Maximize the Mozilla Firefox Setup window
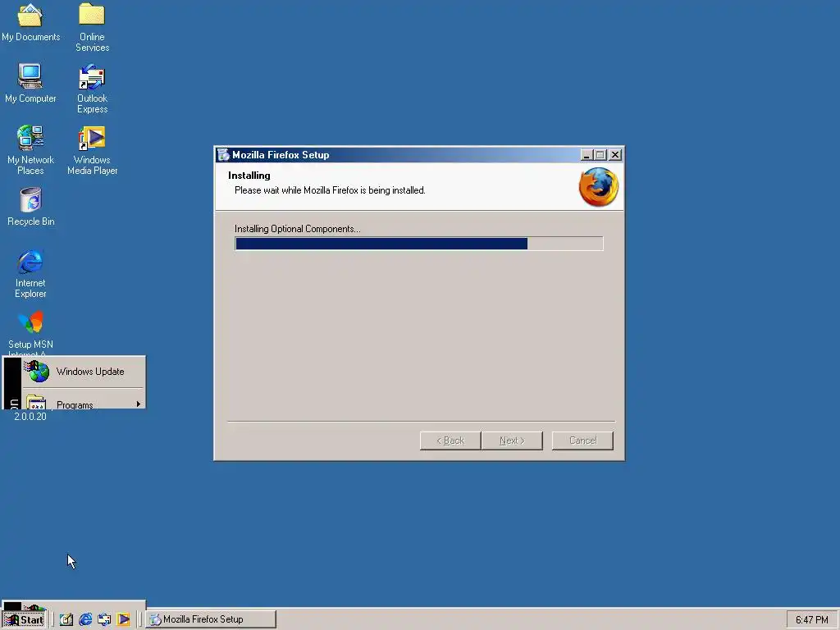 [x=600, y=155]
